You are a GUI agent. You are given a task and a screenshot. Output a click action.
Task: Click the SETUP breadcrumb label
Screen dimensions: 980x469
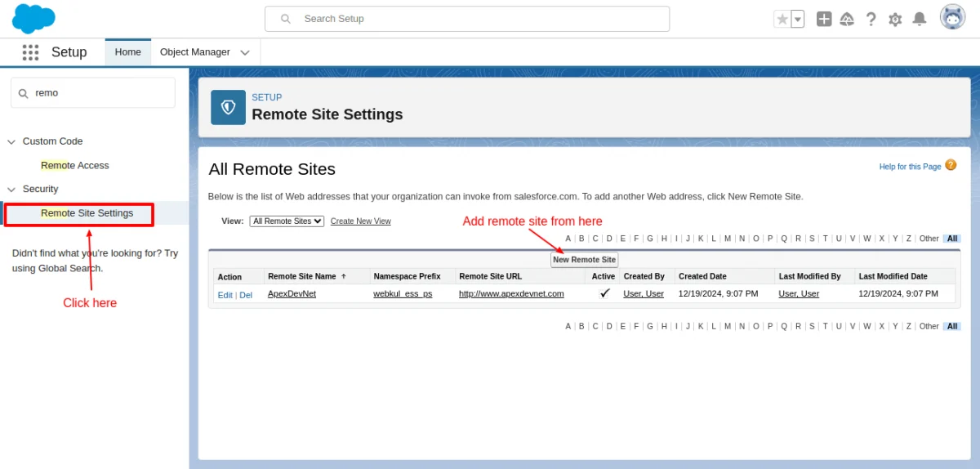267,97
